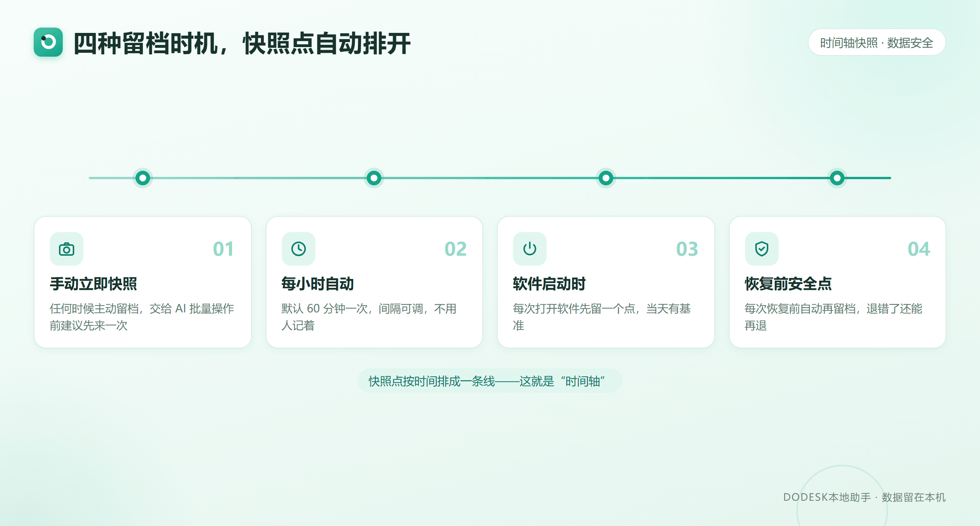Click the description 每次恢复前自动再留档
The height and width of the screenshot is (526, 980).
click(x=833, y=317)
